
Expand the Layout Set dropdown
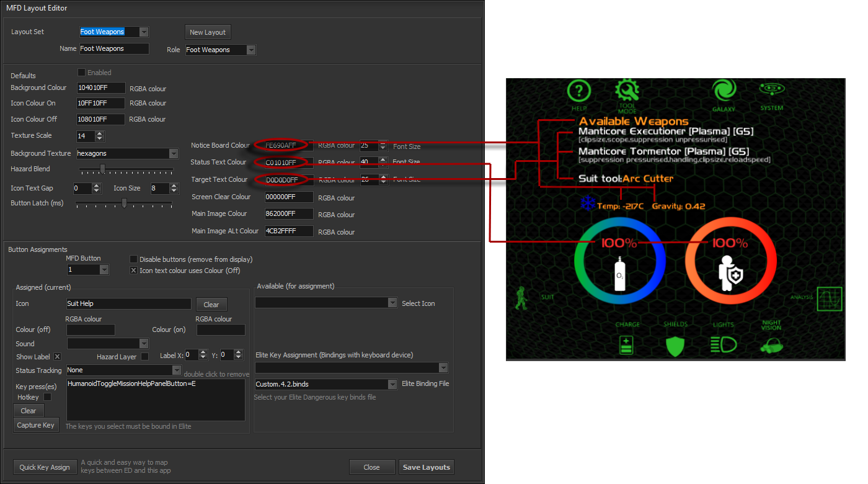(x=144, y=32)
